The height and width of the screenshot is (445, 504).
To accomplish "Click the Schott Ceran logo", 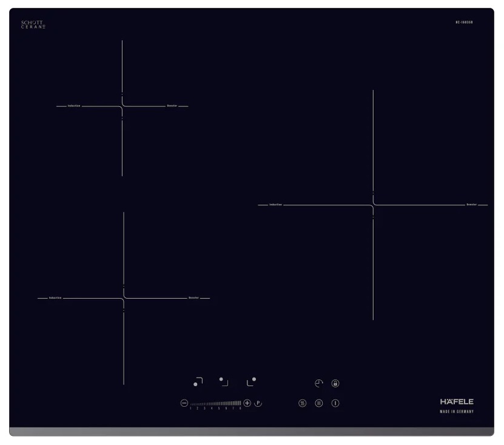I will tap(33, 25).
